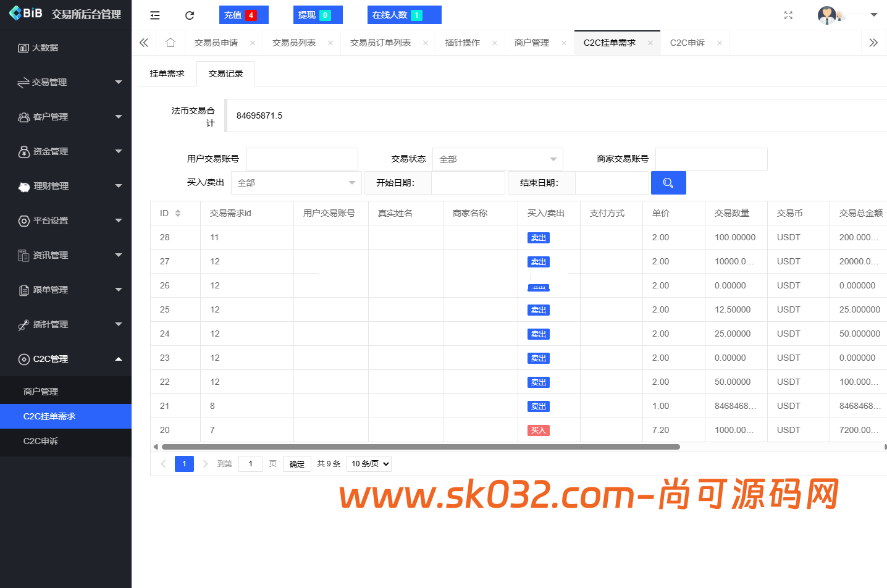The width and height of the screenshot is (887, 588).
Task: Click the 用户交易账号 input field
Action: 302,159
